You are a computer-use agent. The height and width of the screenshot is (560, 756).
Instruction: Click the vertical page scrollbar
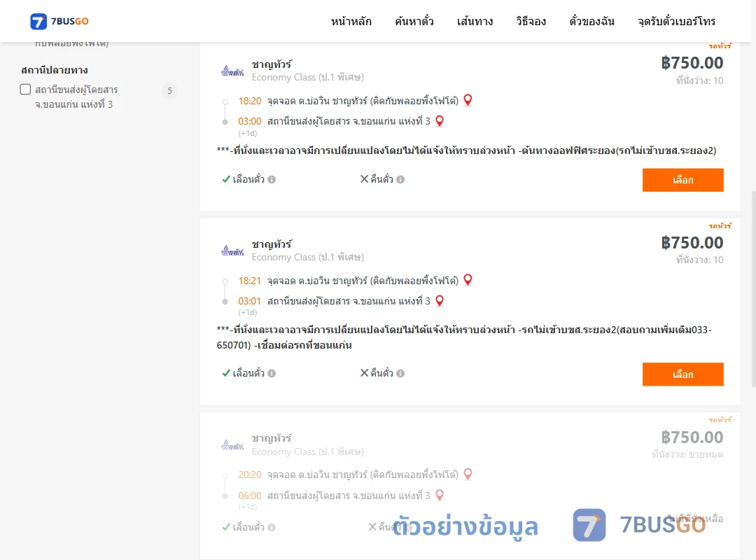coord(754,289)
